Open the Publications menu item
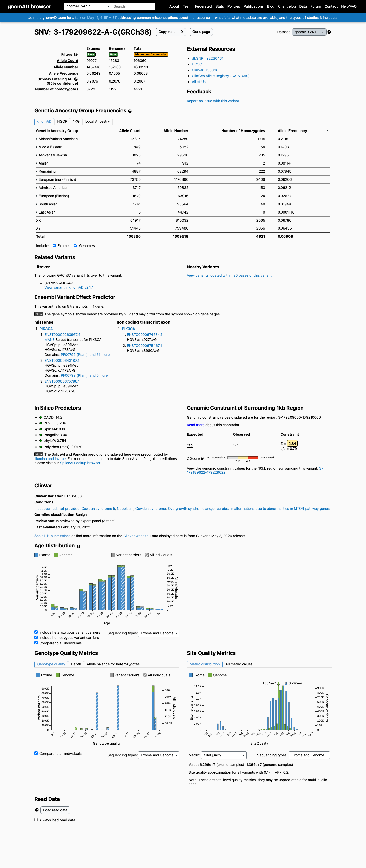Image resolution: width=366 pixels, height=868 pixels. 253,6
